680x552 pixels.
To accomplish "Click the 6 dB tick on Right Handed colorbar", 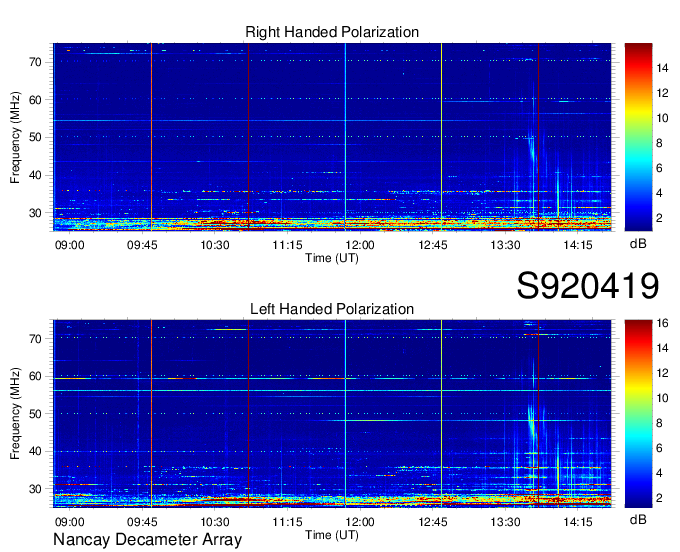I will 660,168.
